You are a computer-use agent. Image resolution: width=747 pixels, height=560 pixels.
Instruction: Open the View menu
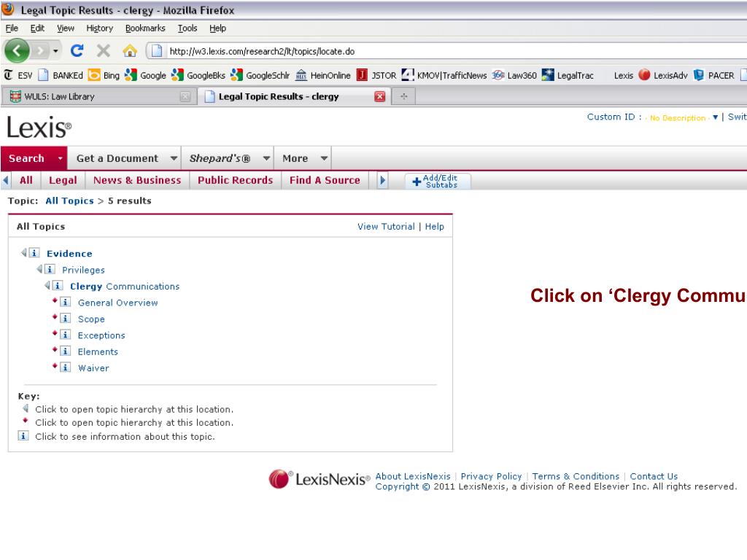click(x=65, y=28)
